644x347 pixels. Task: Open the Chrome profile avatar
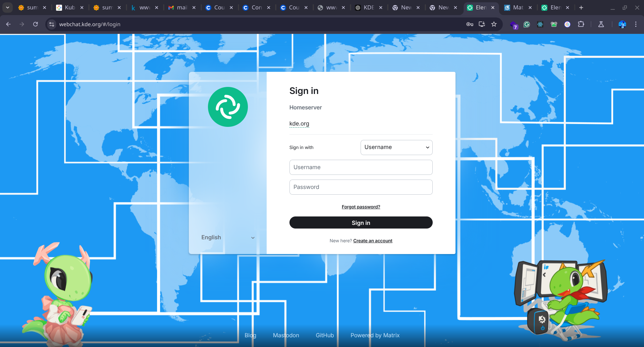[622, 24]
